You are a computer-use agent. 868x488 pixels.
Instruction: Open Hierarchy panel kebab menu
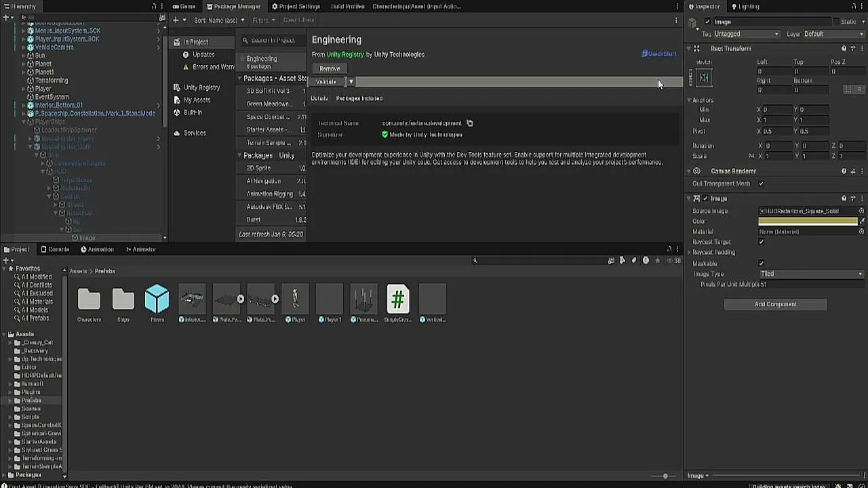click(163, 6)
